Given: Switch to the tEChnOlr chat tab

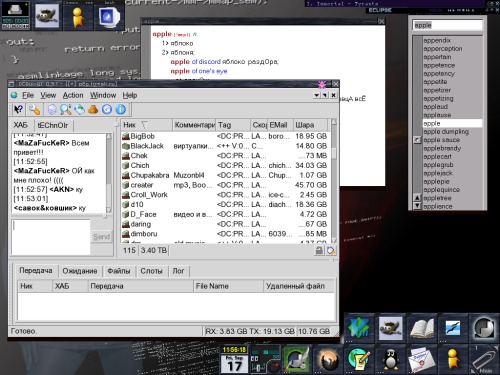Looking at the screenshot, I should pyautogui.click(x=53, y=125).
